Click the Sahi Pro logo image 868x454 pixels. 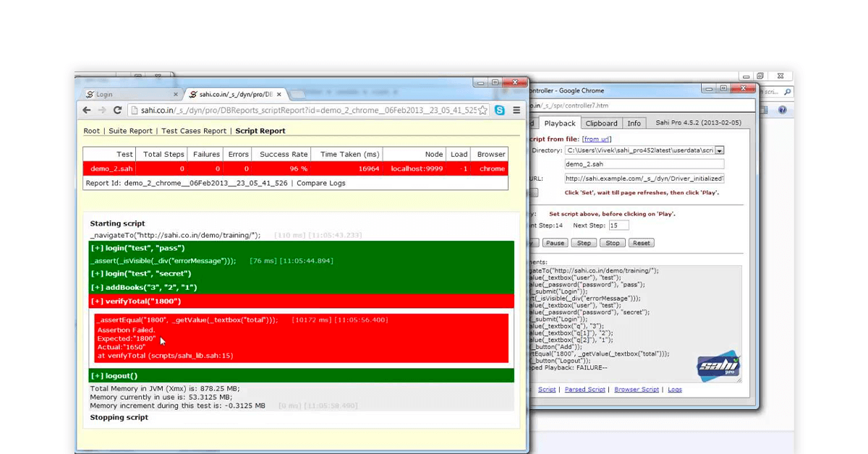718,365
